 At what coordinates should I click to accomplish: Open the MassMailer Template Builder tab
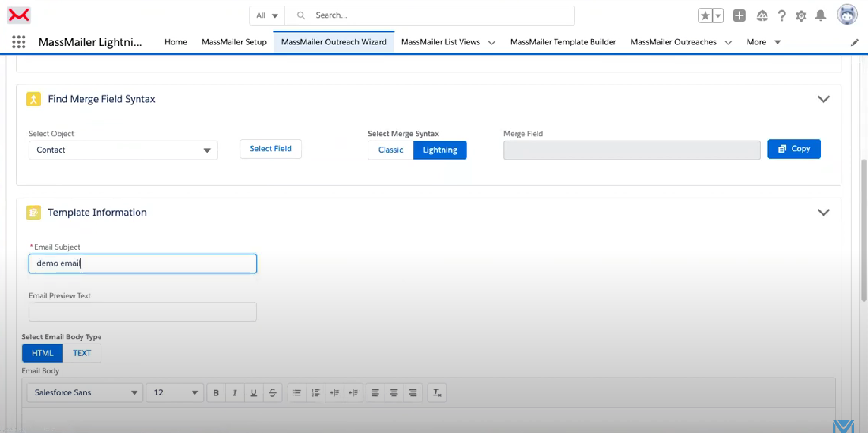563,42
